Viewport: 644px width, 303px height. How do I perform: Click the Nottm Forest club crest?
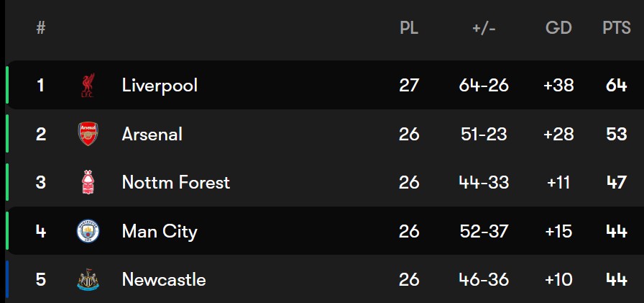(88, 182)
